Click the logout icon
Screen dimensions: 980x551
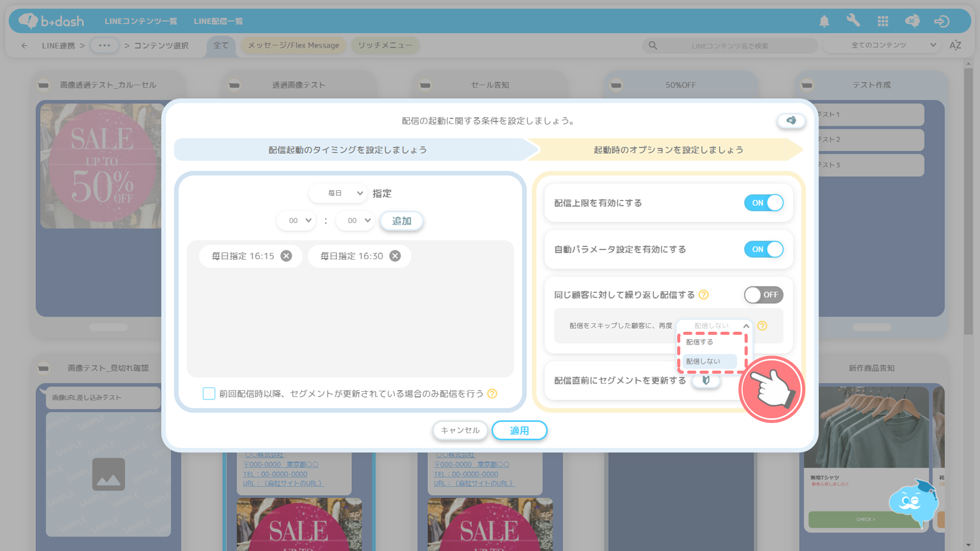(x=942, y=21)
